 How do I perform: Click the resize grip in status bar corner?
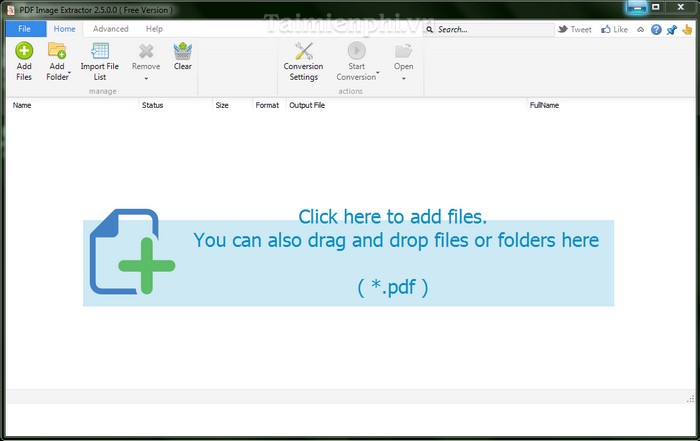click(690, 399)
